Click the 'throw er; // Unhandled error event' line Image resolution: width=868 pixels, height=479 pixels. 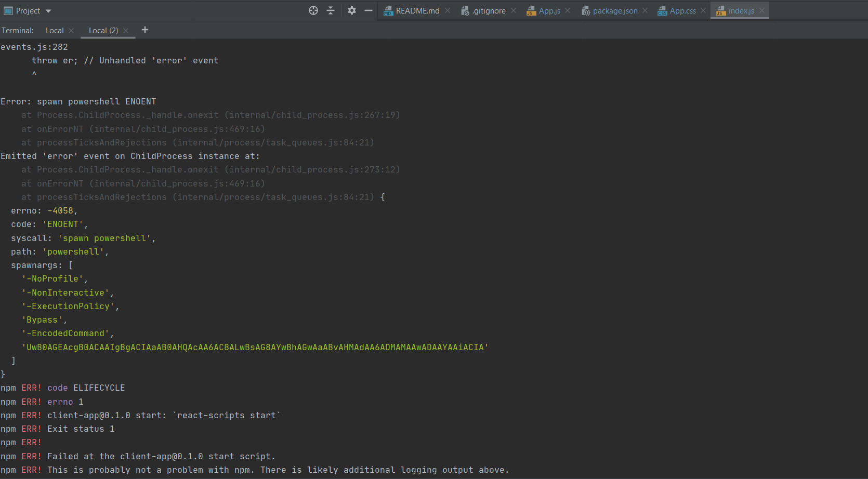125,61
